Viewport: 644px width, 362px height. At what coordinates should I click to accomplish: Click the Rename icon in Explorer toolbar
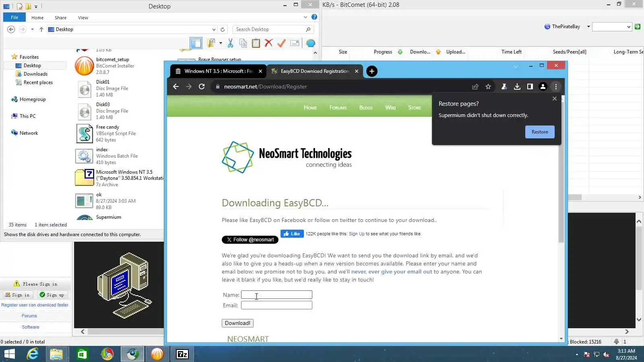(x=295, y=43)
